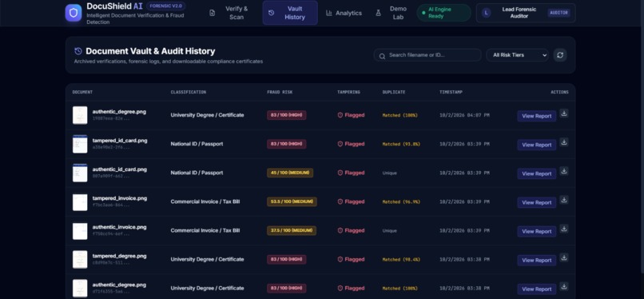Click the FORENSIC V2.0 version badge
The image size is (644, 299).
point(166,6)
